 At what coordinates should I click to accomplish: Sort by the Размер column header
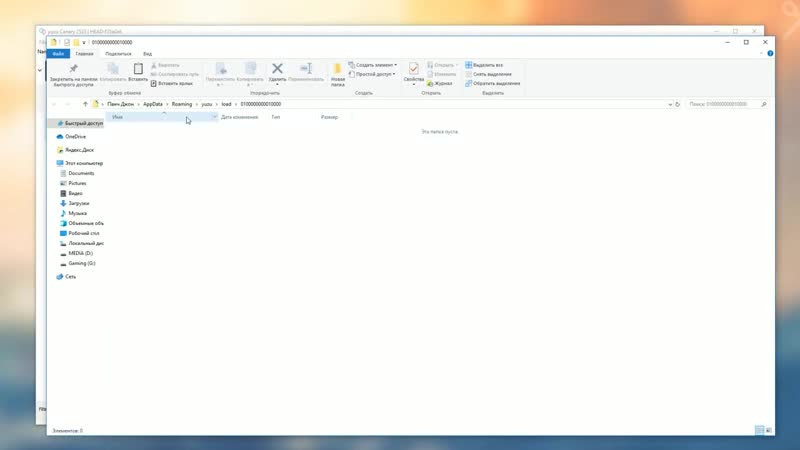point(330,117)
